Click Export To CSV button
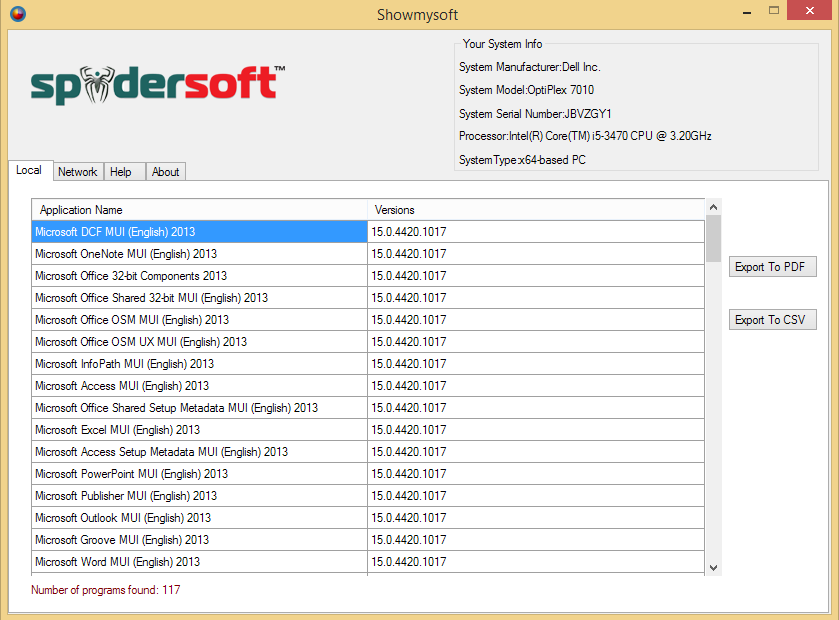 pyautogui.click(x=772, y=319)
